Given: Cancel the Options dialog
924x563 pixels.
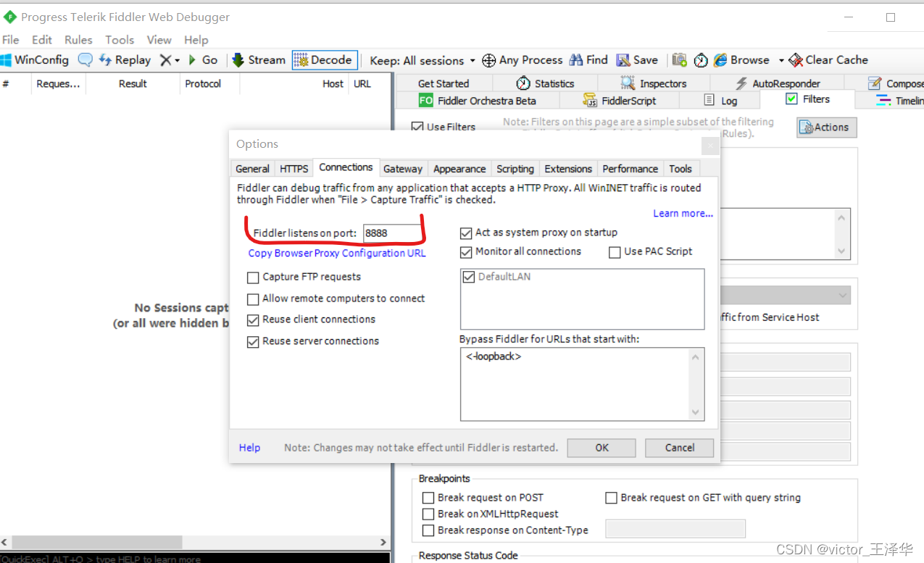Looking at the screenshot, I should [680, 448].
